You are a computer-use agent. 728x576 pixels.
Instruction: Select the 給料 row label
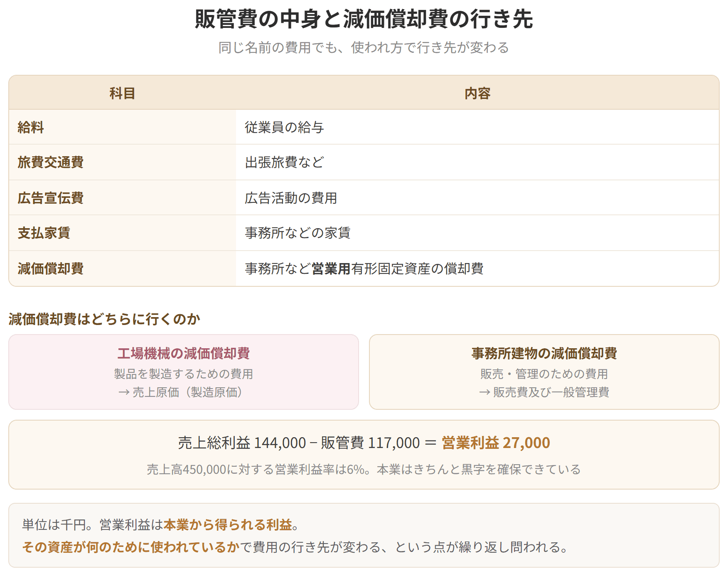click(x=31, y=127)
